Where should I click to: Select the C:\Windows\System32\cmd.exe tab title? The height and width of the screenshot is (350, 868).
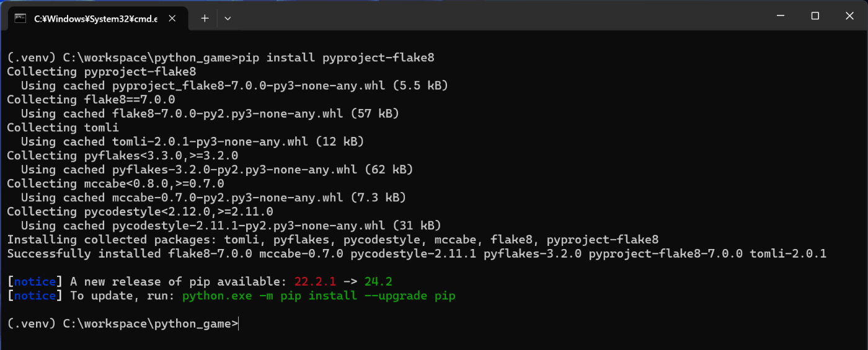pos(95,19)
